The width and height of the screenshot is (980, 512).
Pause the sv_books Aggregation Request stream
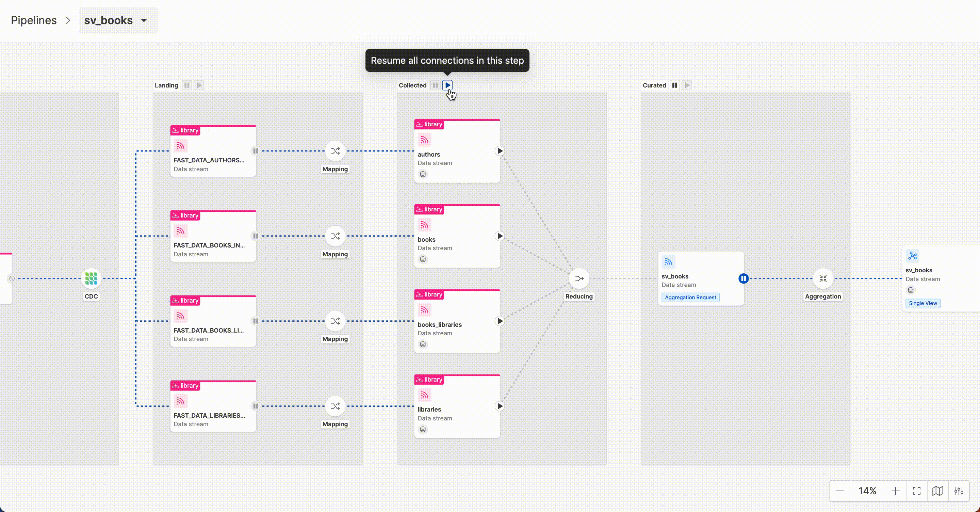tap(744, 278)
